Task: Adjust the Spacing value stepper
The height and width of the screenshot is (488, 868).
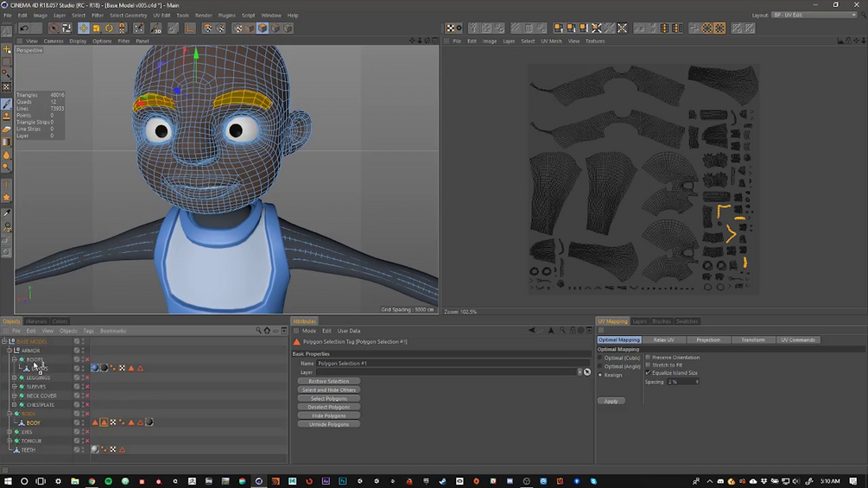Action: (697, 382)
